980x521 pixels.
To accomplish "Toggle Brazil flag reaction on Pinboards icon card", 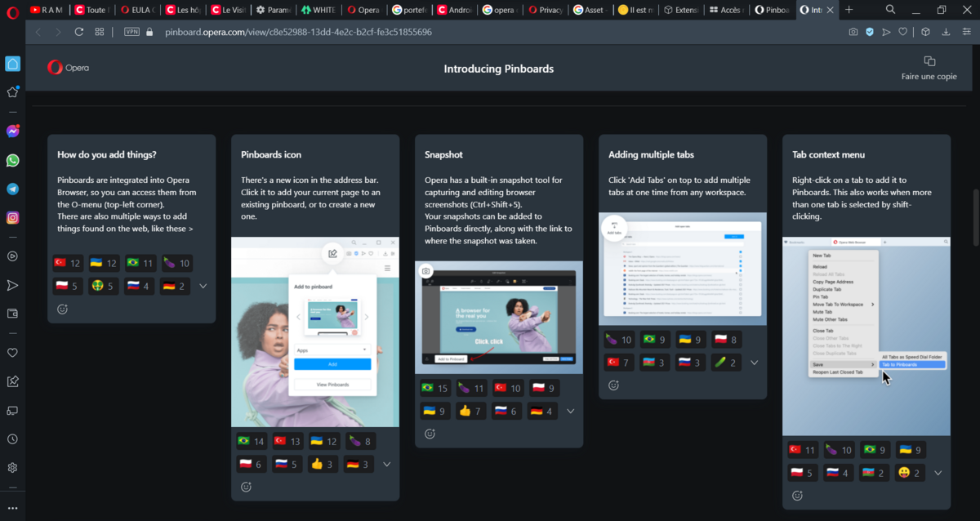I will tap(251, 441).
